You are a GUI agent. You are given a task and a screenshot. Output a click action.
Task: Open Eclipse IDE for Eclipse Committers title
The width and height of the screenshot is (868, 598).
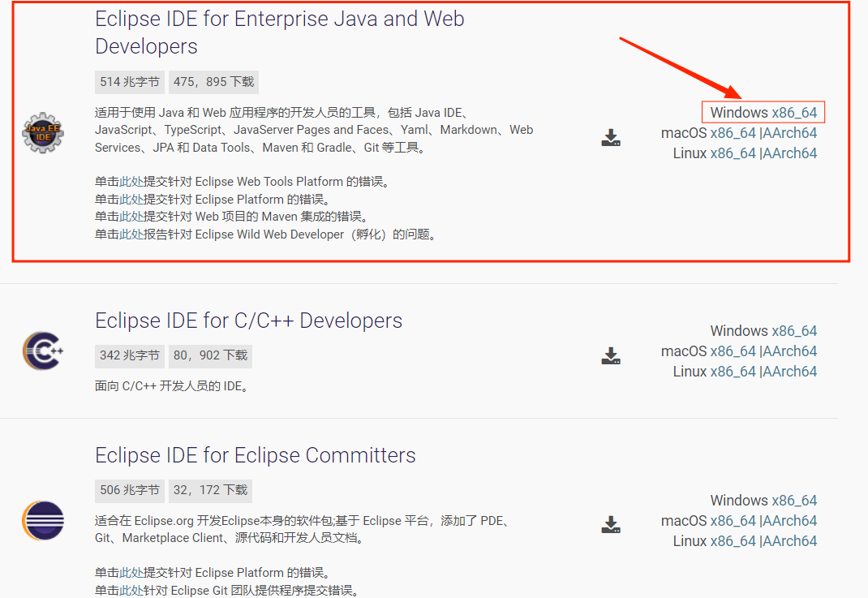coord(256,455)
